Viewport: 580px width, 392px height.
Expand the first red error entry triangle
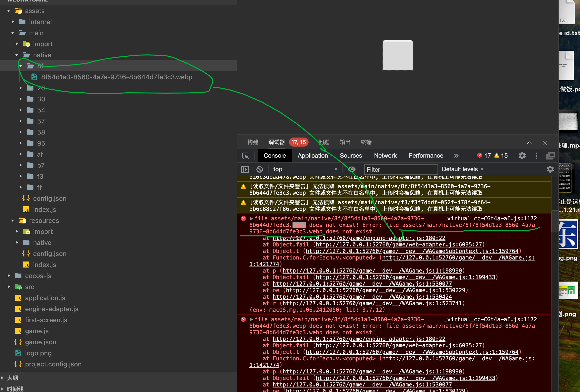point(251,219)
